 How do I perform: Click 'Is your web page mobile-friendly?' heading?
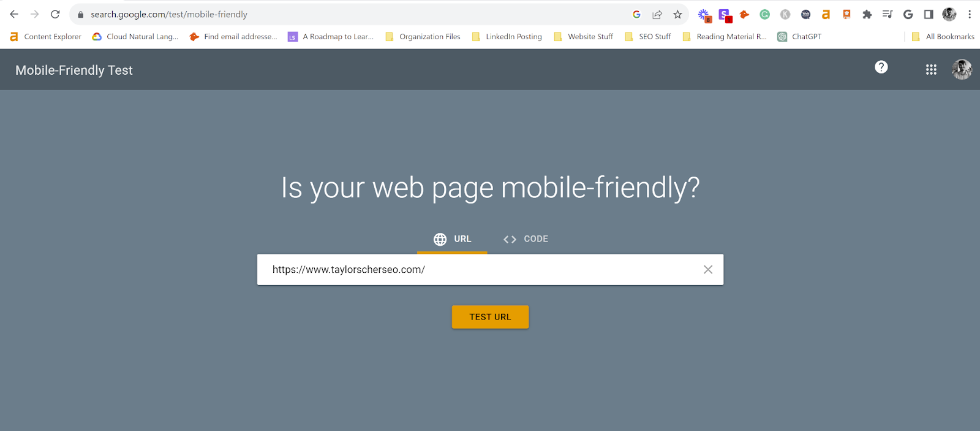[x=490, y=188]
